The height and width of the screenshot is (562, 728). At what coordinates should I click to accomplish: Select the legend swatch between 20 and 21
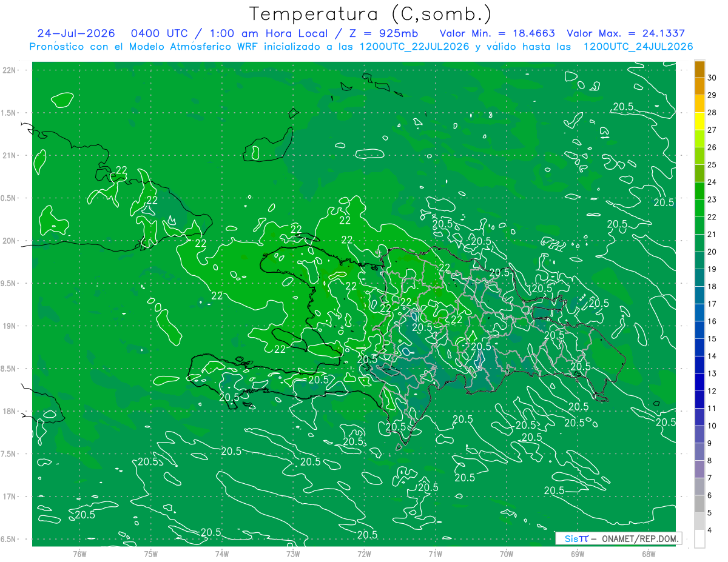699,243
